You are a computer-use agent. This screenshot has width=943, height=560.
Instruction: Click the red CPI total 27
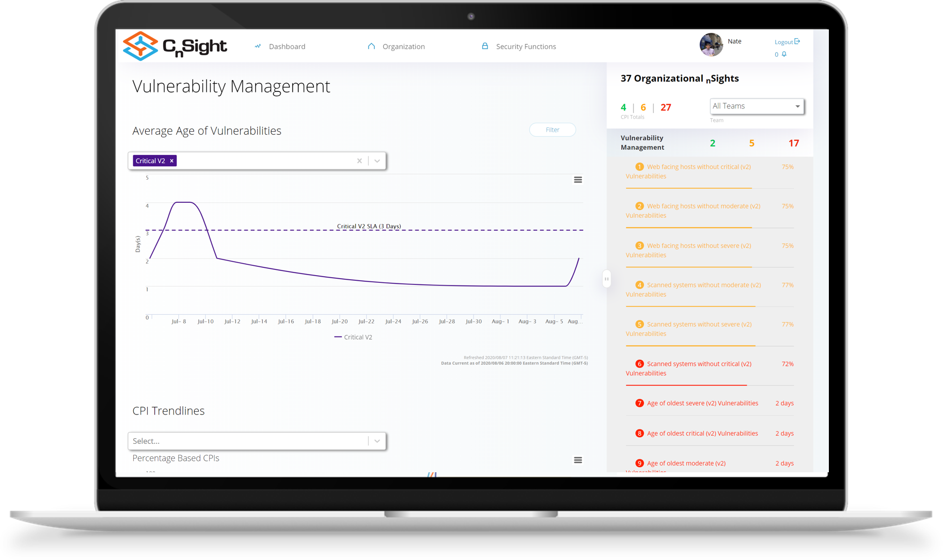(x=666, y=107)
